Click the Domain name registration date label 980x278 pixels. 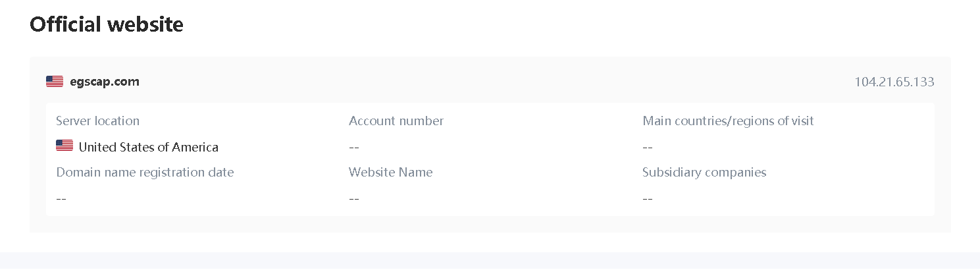click(145, 172)
